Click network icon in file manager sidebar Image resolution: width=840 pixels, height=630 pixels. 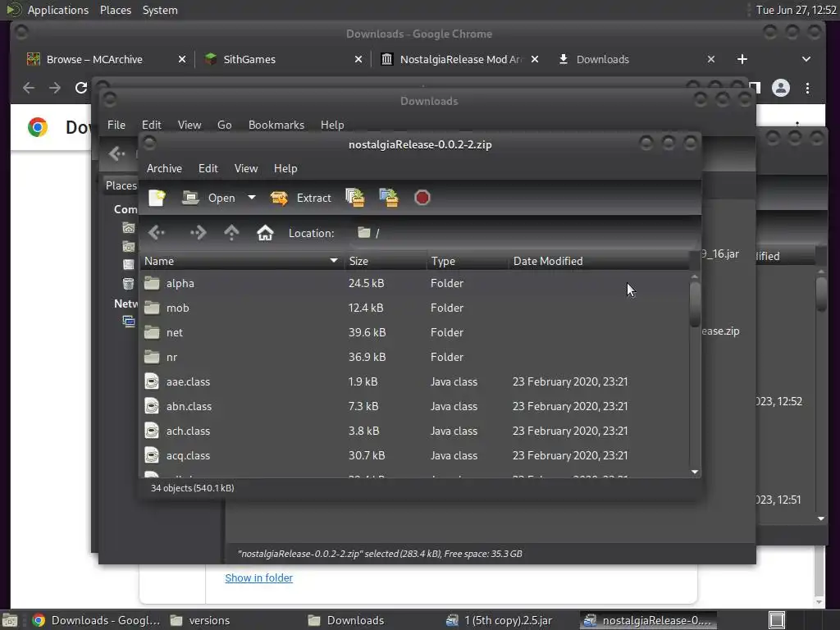[129, 322]
